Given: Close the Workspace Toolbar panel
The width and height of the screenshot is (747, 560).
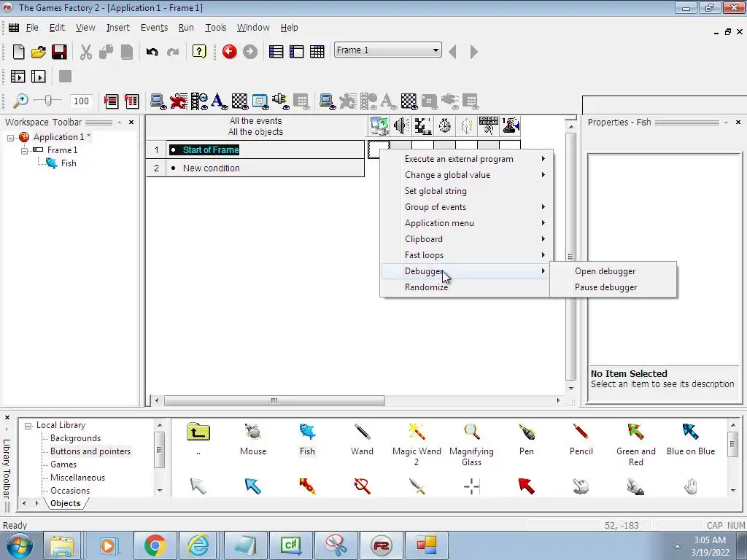Looking at the screenshot, I should (131, 122).
